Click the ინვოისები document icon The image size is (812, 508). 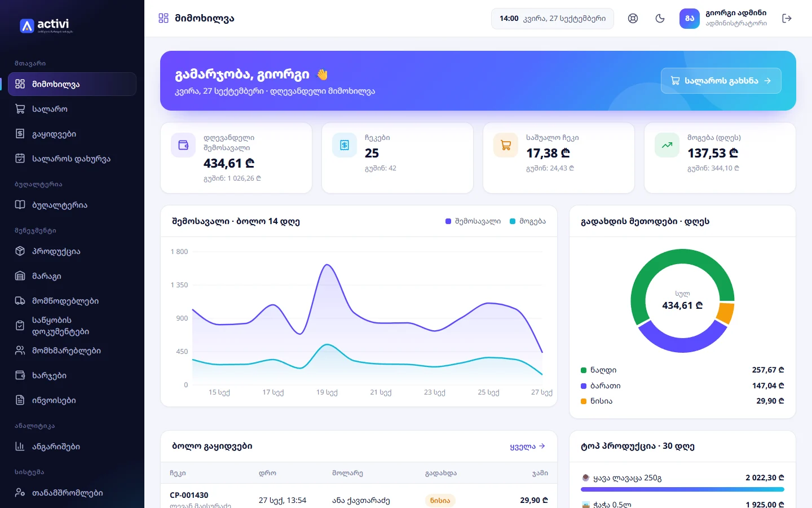click(20, 400)
